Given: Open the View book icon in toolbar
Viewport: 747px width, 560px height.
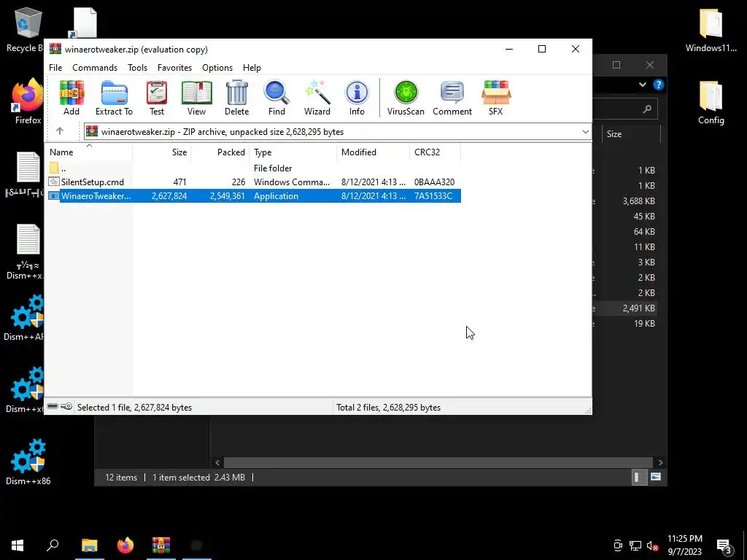Looking at the screenshot, I should 196,98.
